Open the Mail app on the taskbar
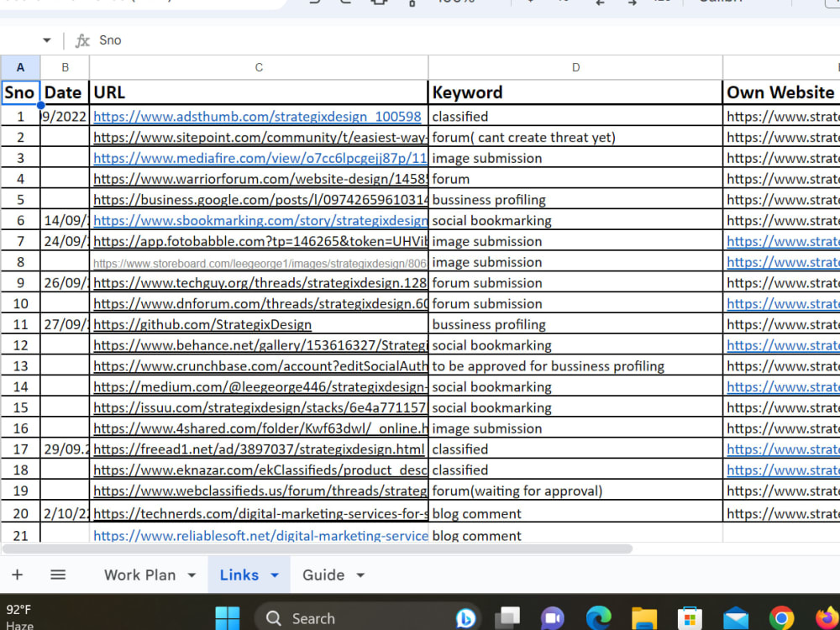Viewport: 840px width, 630px height. pyautogui.click(x=736, y=618)
